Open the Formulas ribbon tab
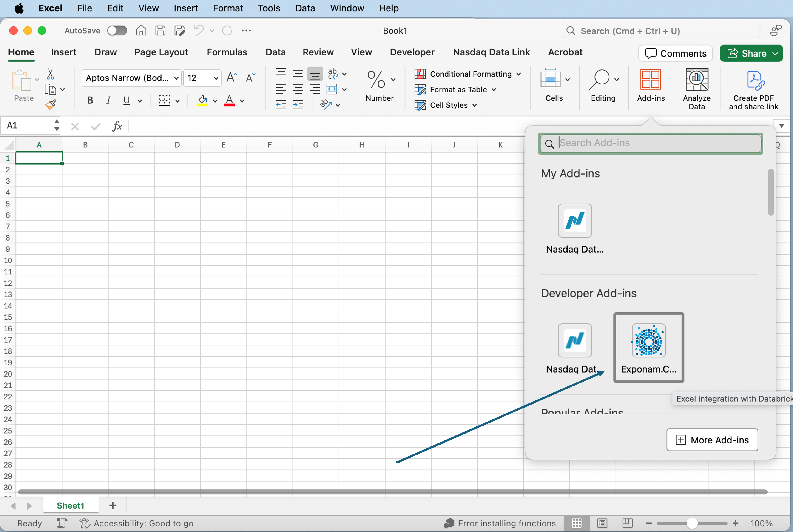Screen dimensions: 793x532 pos(227,52)
